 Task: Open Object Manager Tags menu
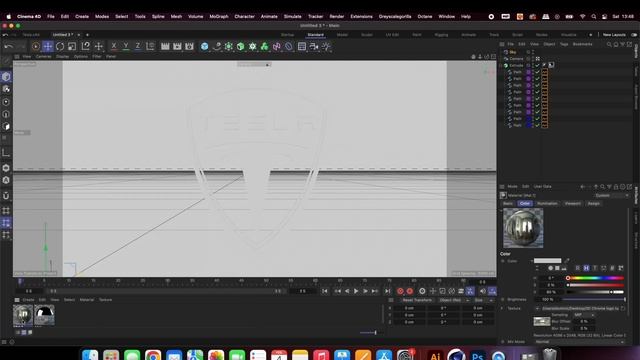(564, 44)
